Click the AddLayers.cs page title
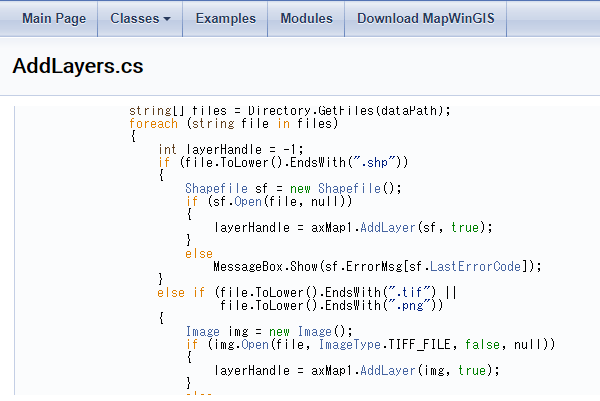 tap(78, 66)
